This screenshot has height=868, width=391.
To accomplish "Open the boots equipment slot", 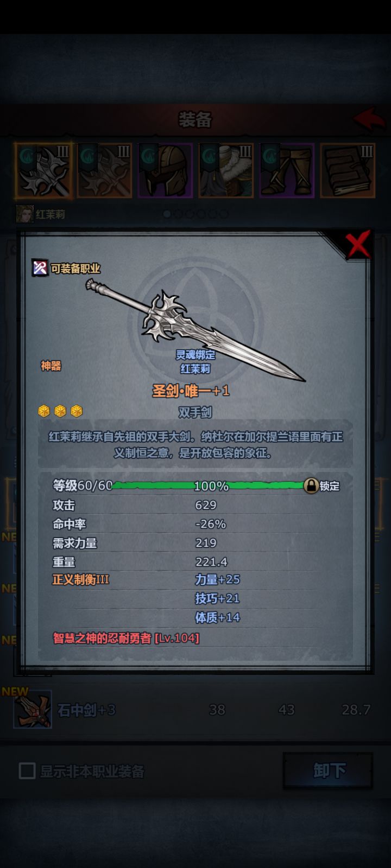I will (x=287, y=170).
